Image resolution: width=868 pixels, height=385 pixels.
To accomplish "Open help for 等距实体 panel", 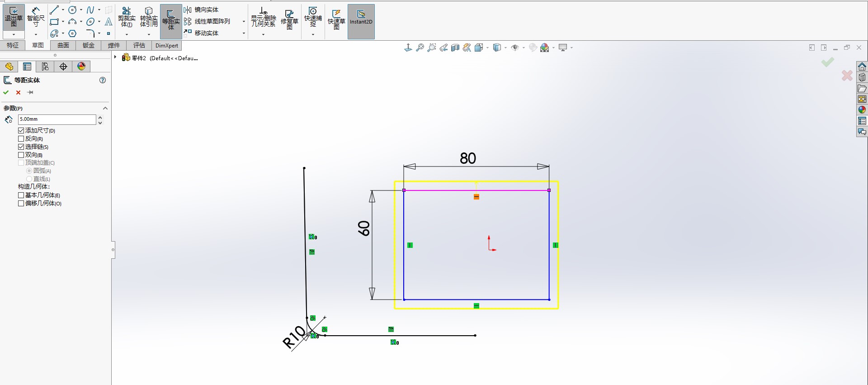I will click(x=103, y=80).
